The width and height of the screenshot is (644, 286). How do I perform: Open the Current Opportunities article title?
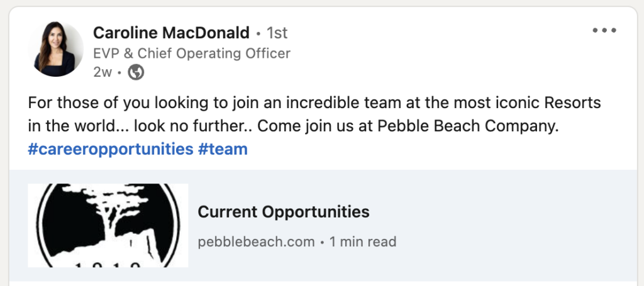pyautogui.click(x=284, y=212)
